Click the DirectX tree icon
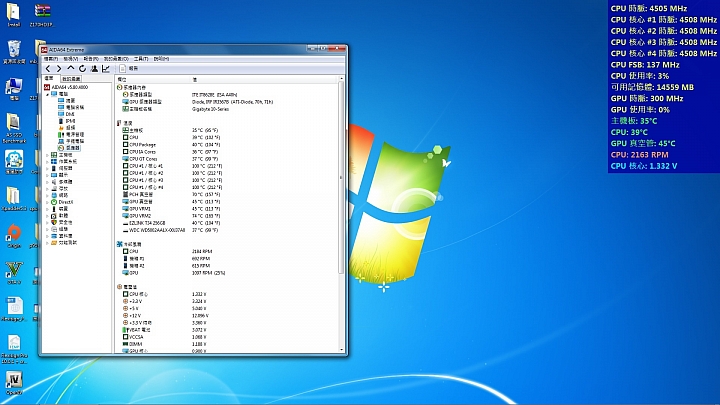Image resolution: width=720 pixels, height=405 pixels. tap(54, 202)
